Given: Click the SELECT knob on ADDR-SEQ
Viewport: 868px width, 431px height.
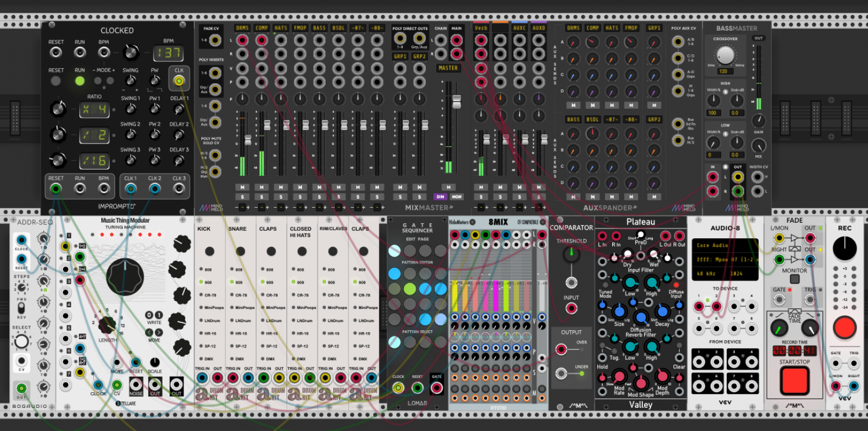Looking at the screenshot, I should (21, 341).
